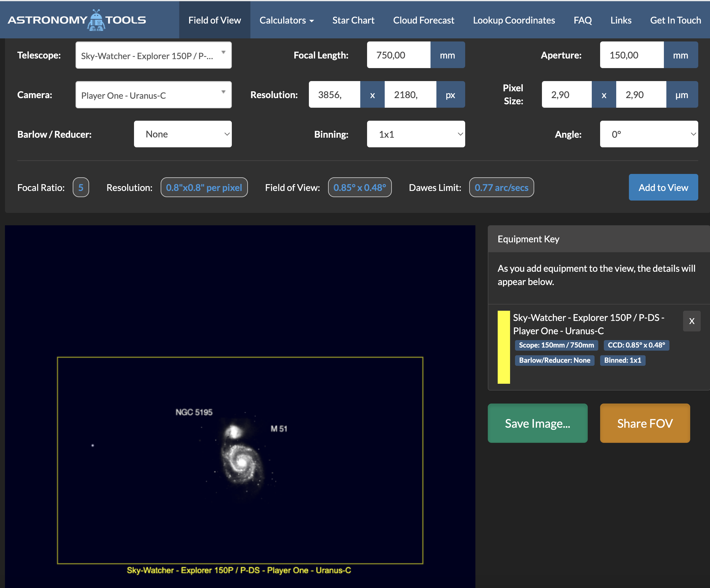Viewport: 710px width, 588px height.
Task: Open the Lookup Coordinates link
Action: [513, 20]
